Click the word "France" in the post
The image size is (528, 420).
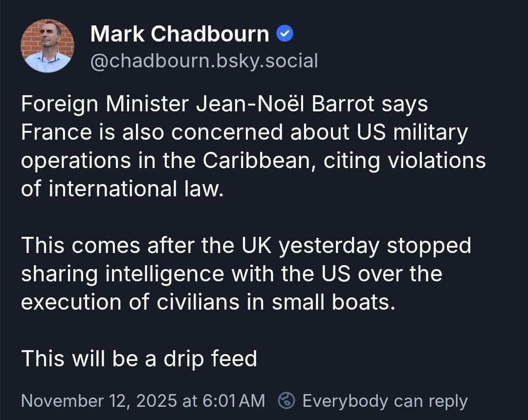[56, 132]
